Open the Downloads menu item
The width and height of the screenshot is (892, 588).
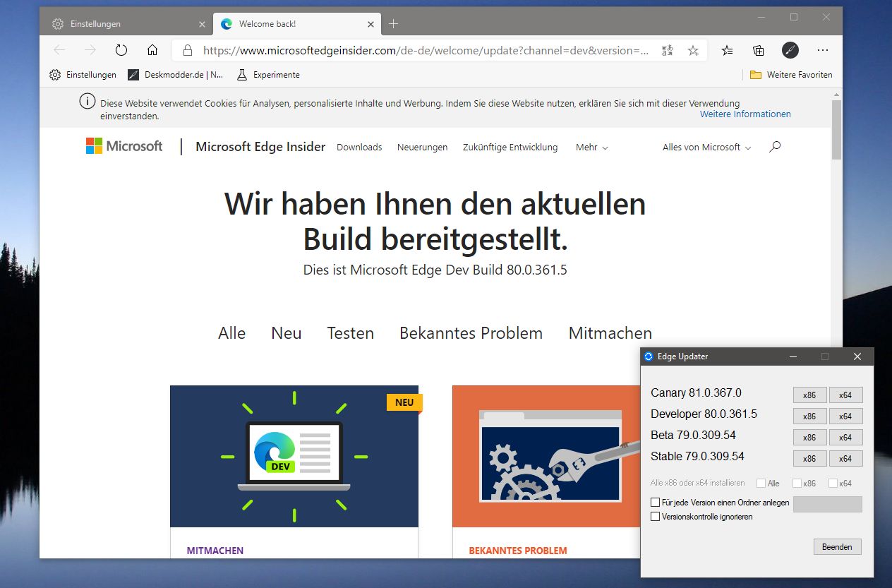(x=359, y=148)
